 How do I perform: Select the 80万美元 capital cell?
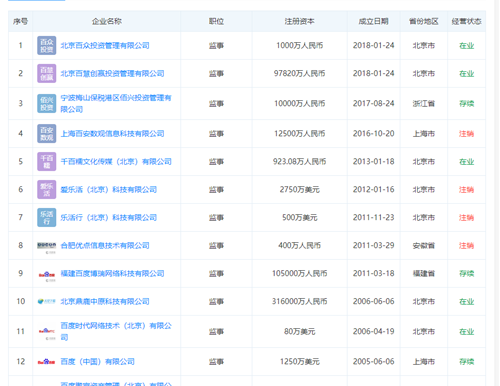(x=299, y=332)
